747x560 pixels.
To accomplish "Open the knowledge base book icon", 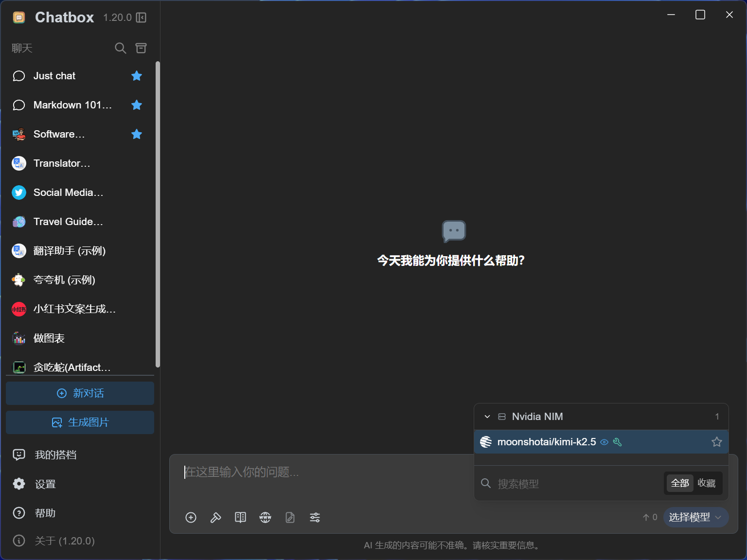I will click(240, 517).
